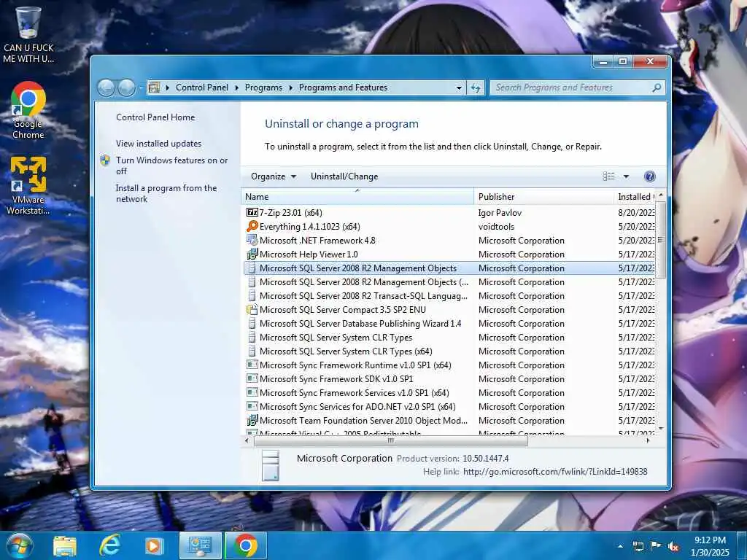Click the Uninstall/Change button
The image size is (747, 560).
(344, 176)
